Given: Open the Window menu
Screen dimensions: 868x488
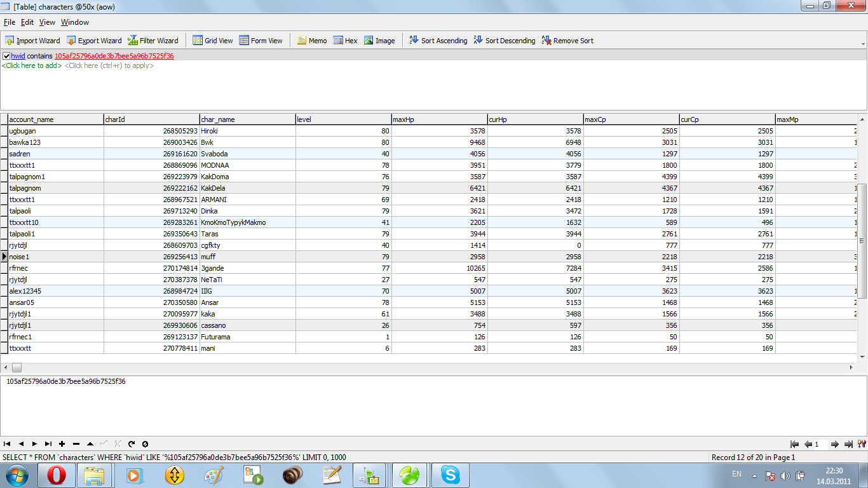Looking at the screenshot, I should point(75,22).
